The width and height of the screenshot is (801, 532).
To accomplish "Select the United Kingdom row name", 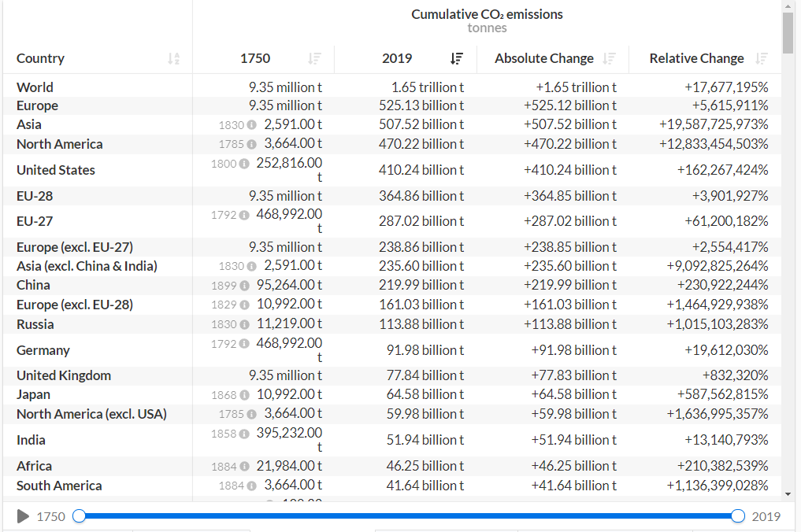I will coord(64,375).
